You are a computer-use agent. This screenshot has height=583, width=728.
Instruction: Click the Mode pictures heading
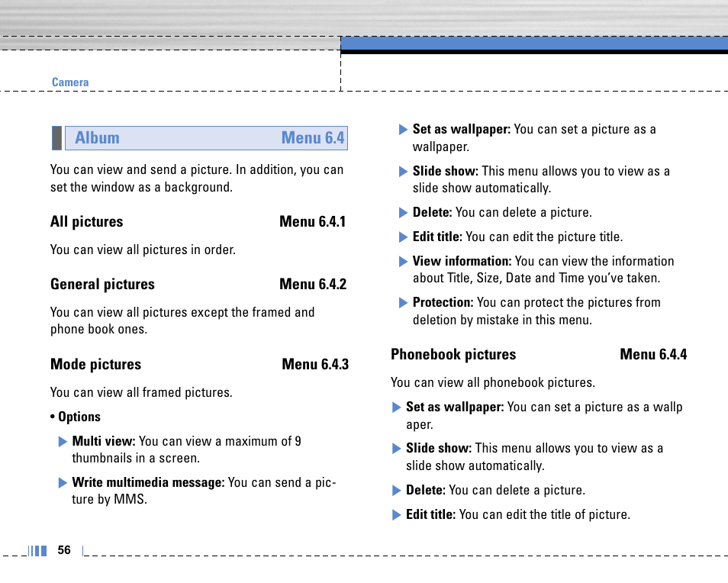point(95,365)
